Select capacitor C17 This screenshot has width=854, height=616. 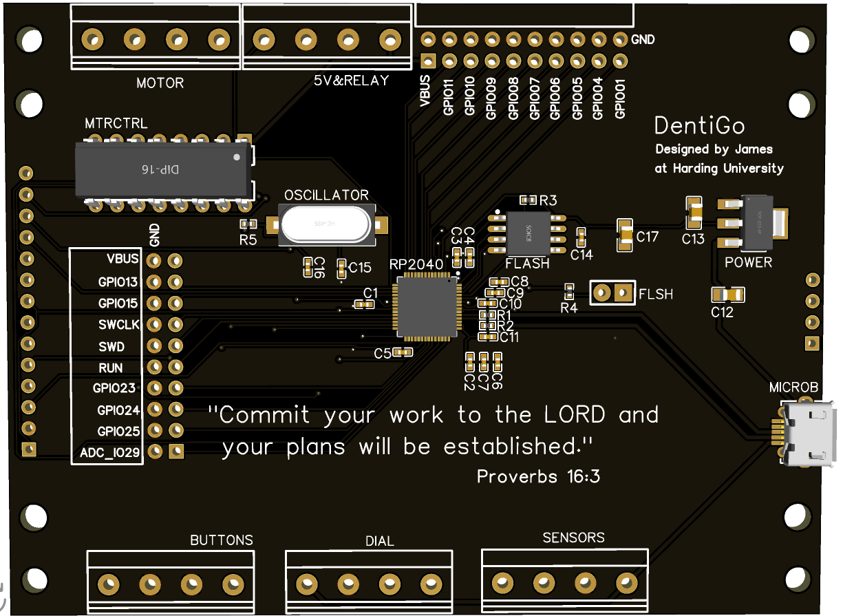[x=625, y=234]
